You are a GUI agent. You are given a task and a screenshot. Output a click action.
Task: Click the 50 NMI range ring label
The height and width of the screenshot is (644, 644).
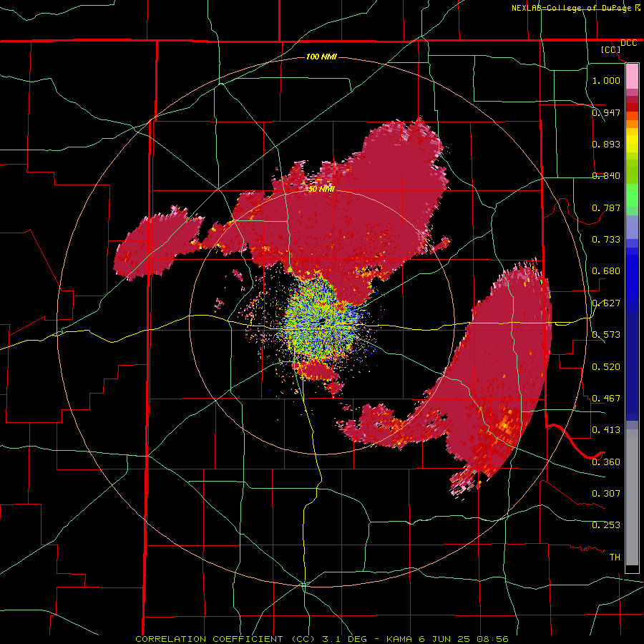(321, 190)
